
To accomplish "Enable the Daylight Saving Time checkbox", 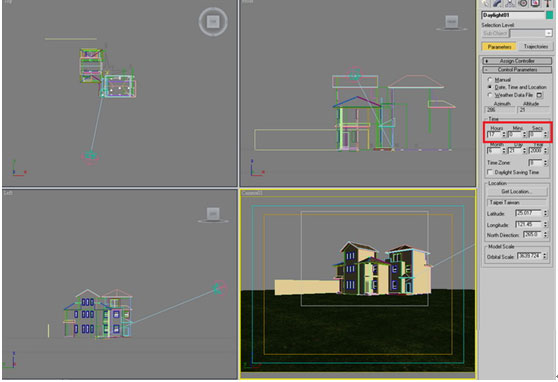I will point(490,172).
